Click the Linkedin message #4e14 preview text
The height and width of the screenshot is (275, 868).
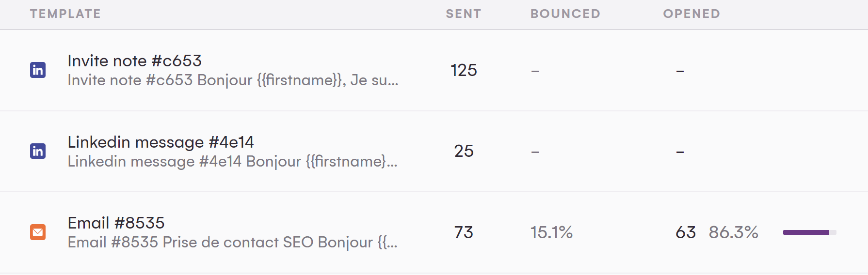tap(232, 162)
